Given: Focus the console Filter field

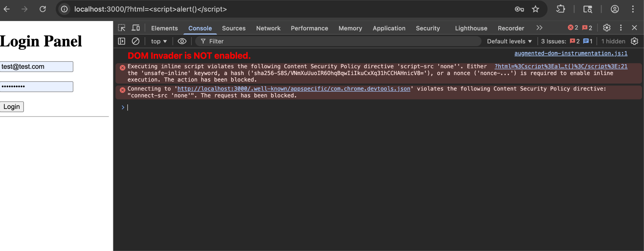Looking at the screenshot, I should tap(338, 41).
